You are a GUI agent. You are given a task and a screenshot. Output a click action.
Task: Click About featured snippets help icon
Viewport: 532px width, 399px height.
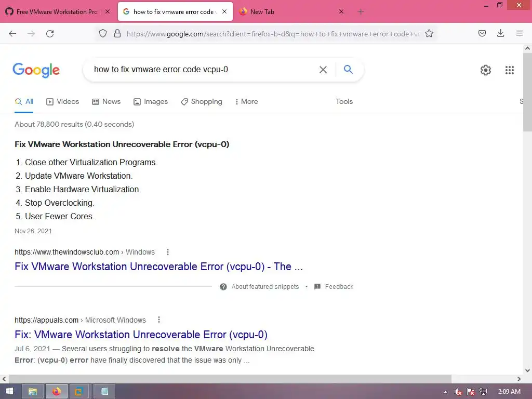[x=223, y=287]
